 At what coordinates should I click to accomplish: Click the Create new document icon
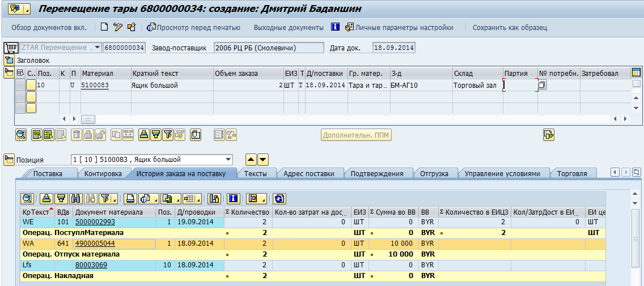[104, 27]
